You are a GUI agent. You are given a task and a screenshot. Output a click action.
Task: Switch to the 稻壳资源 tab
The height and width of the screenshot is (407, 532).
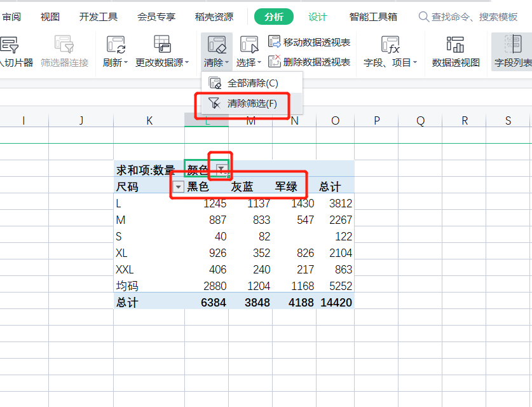pos(214,17)
